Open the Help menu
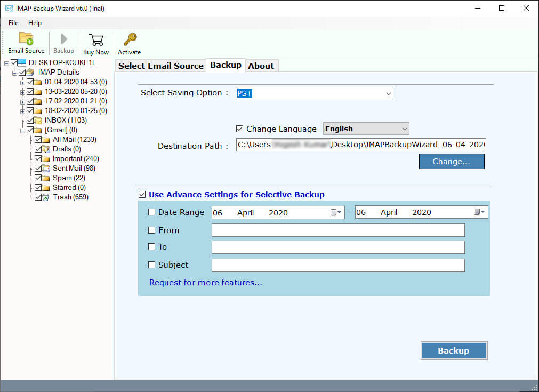 point(35,23)
